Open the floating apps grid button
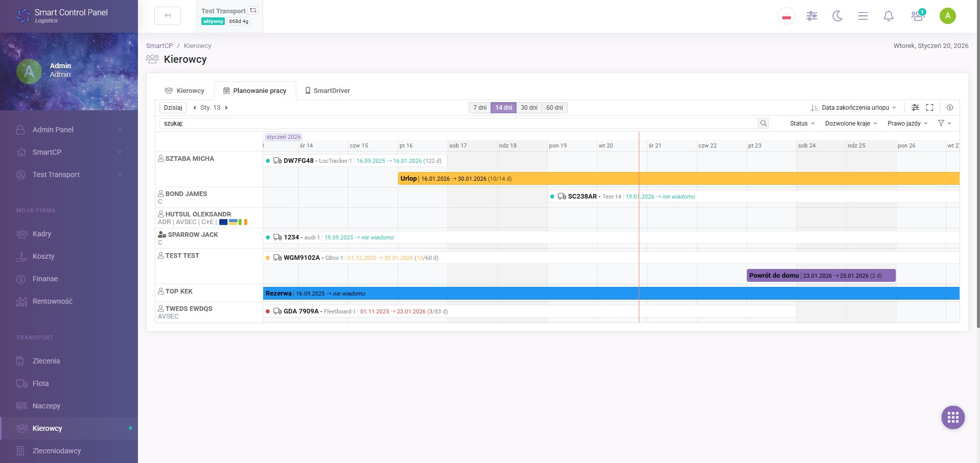The width and height of the screenshot is (980, 463). tap(953, 418)
